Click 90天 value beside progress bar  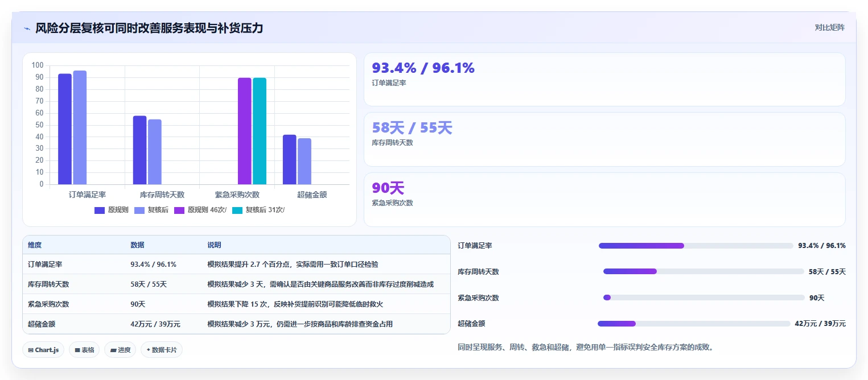pos(817,298)
